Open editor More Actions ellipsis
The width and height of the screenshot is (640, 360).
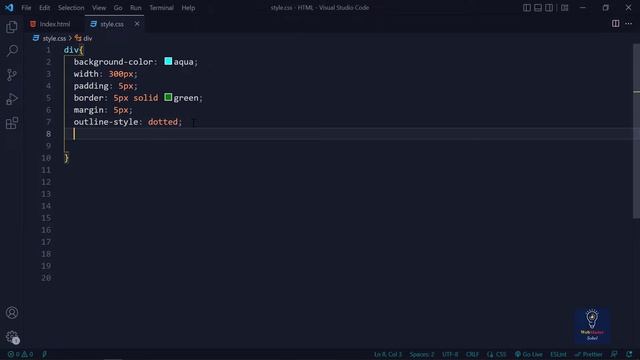629,24
